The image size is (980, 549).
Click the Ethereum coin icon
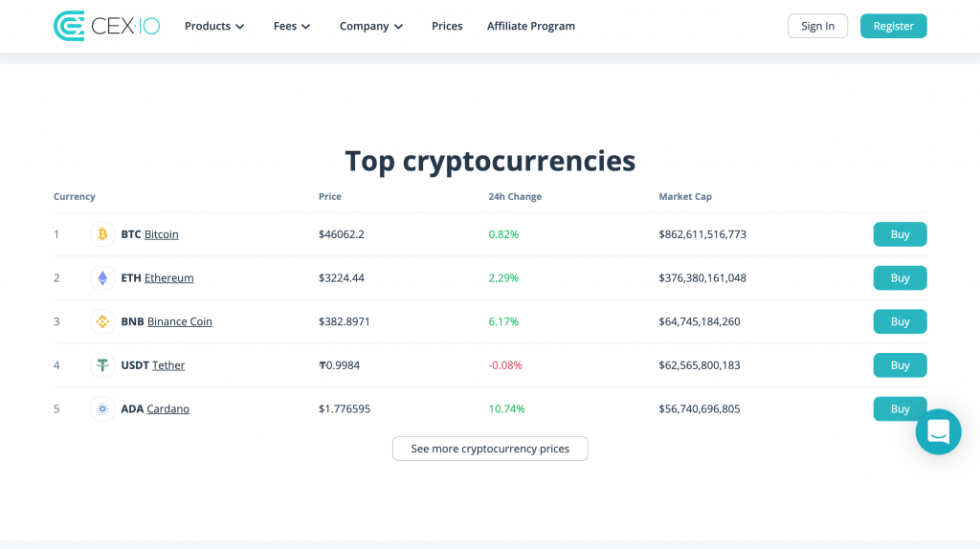pos(102,278)
